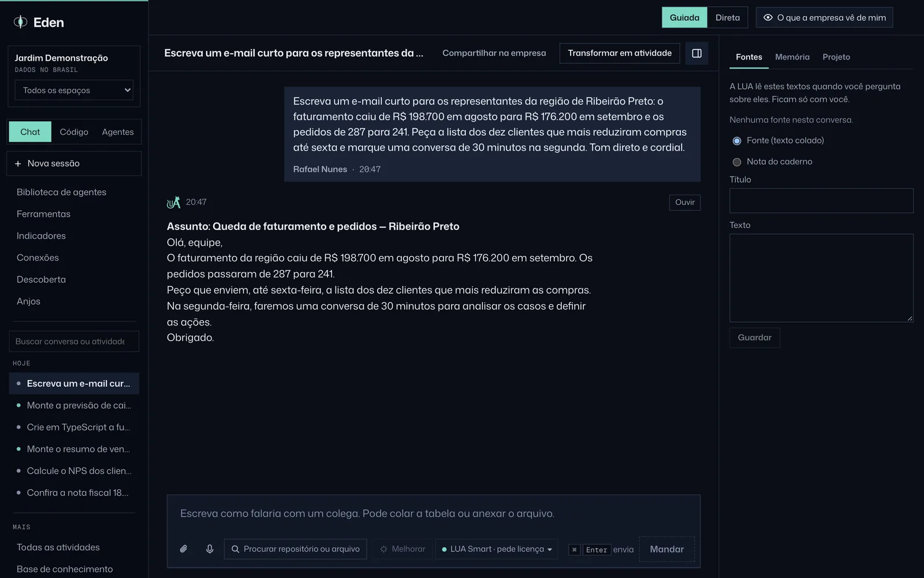Click search icon in repository search field
This screenshot has height=578, width=924.
tap(235, 549)
